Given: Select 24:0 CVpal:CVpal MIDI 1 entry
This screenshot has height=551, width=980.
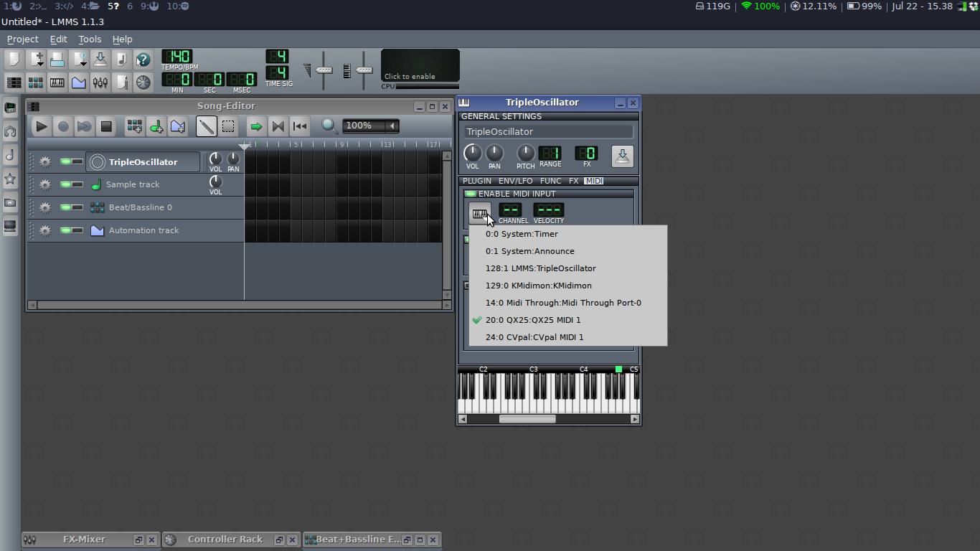Looking at the screenshot, I should (x=534, y=337).
